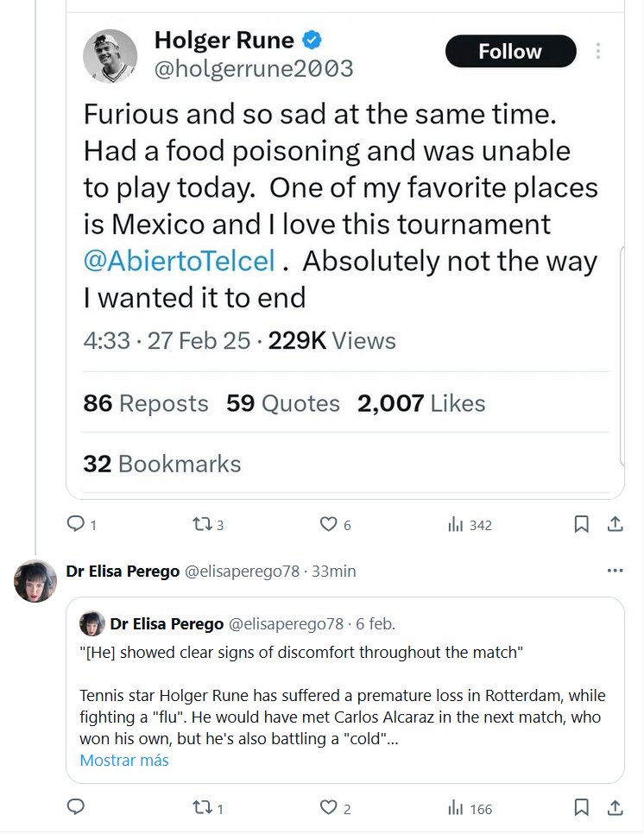Share Dr Elisa Perego's 33min post
Image resolution: width=644 pixels, height=834 pixels.
click(x=615, y=808)
